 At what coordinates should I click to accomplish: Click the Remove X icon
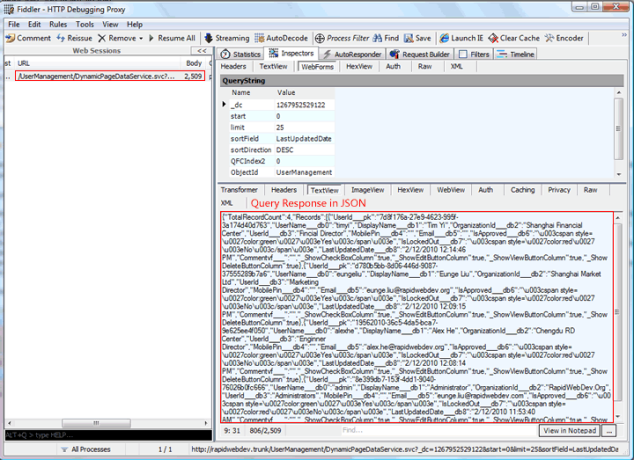tap(102, 38)
